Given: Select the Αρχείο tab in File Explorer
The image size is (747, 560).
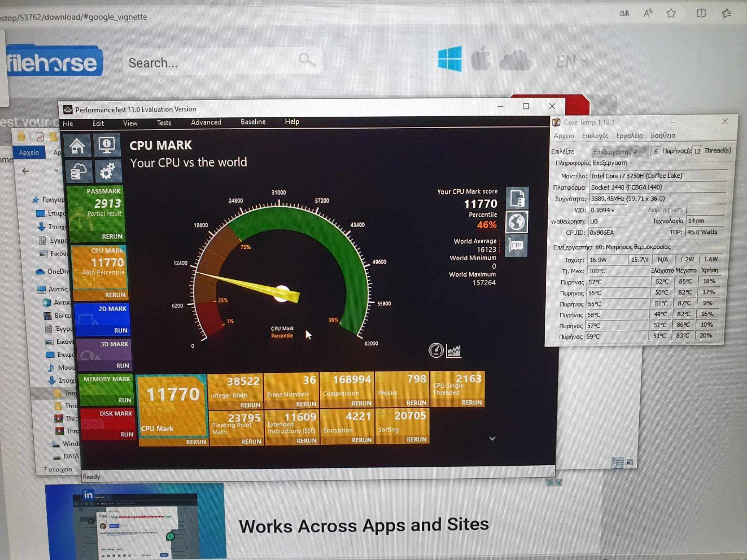Looking at the screenshot, I should pos(29,152).
